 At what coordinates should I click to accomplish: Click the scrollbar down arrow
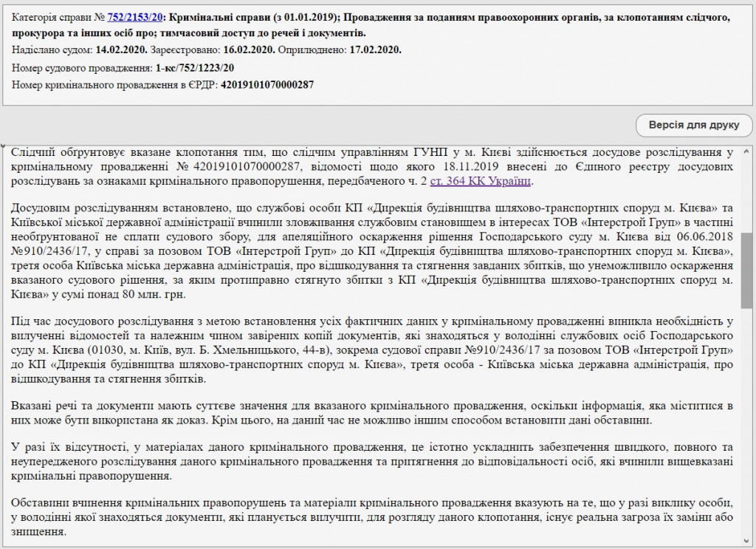coord(746,542)
